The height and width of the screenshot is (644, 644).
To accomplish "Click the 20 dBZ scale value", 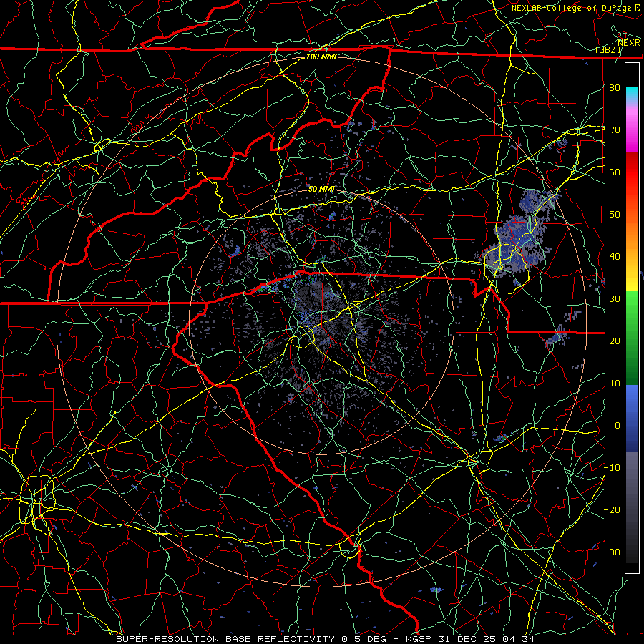I will pyautogui.click(x=615, y=341).
